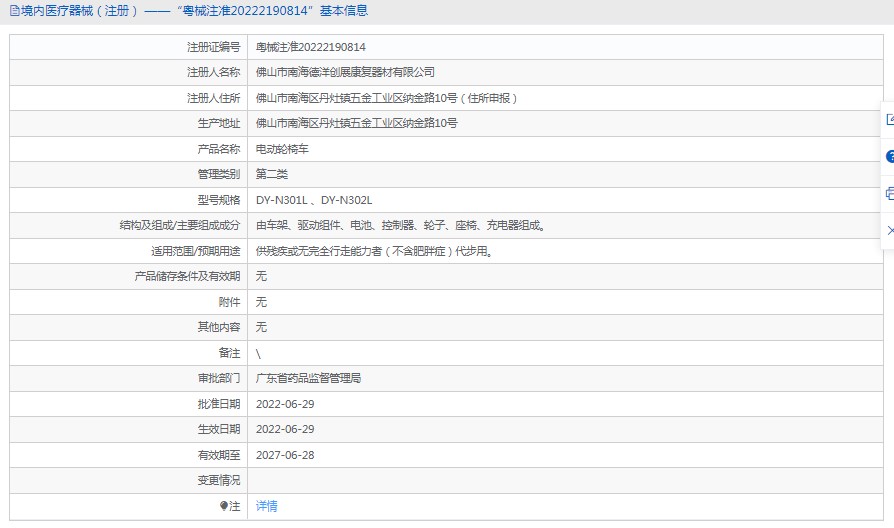The height and width of the screenshot is (528, 894).
Task: Select product name 电动轮椅车
Action: click(x=282, y=149)
